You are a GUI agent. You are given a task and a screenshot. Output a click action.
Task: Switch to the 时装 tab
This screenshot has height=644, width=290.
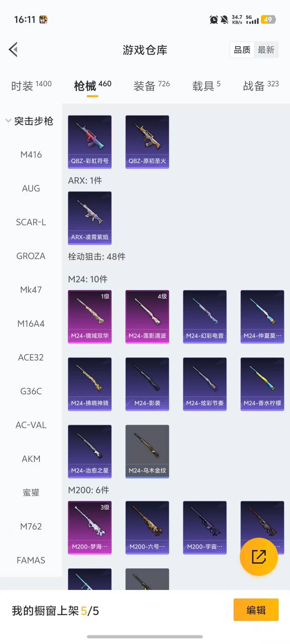coord(31,86)
